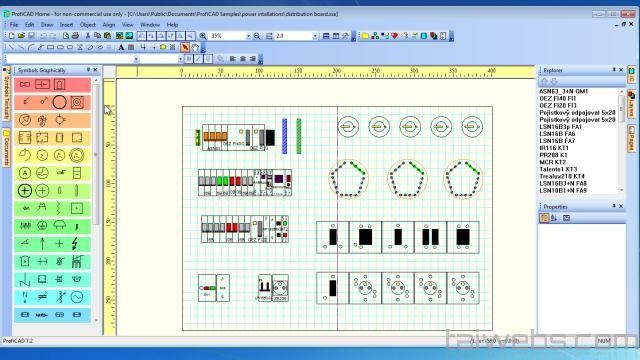Open the 35% zoom level dropdown

click(x=248, y=36)
